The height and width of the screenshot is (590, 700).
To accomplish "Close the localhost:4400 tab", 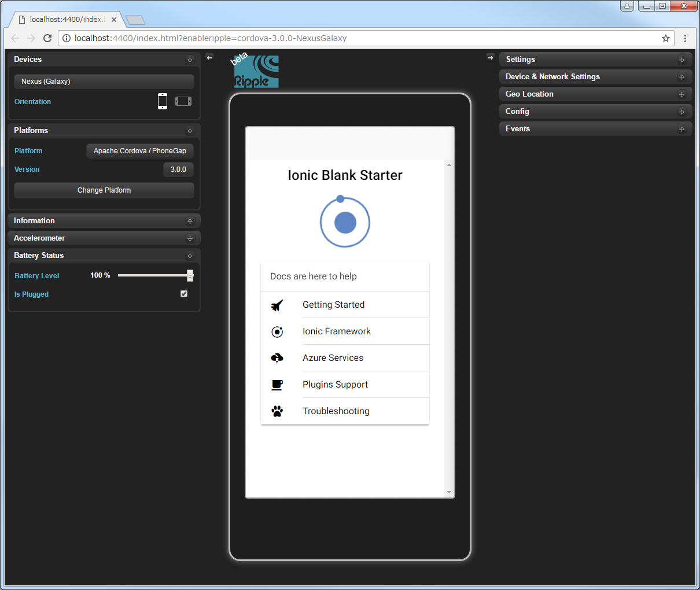I will [114, 19].
